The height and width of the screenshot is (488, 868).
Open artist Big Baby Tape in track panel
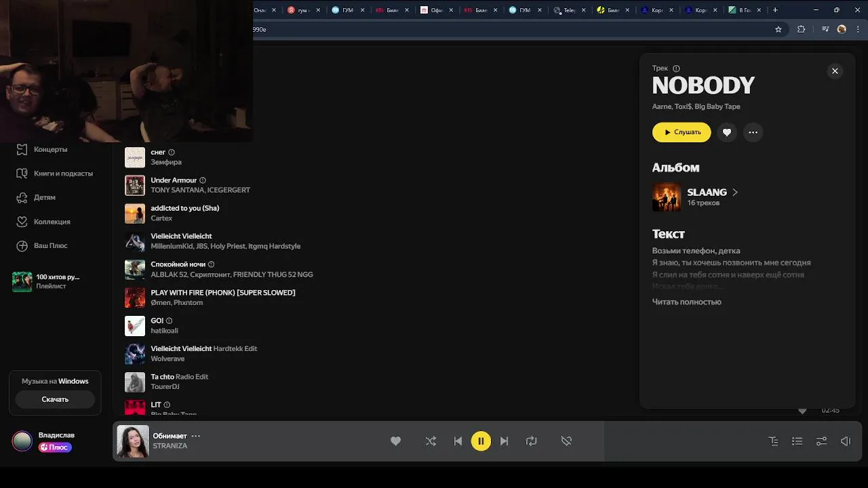[717, 106]
